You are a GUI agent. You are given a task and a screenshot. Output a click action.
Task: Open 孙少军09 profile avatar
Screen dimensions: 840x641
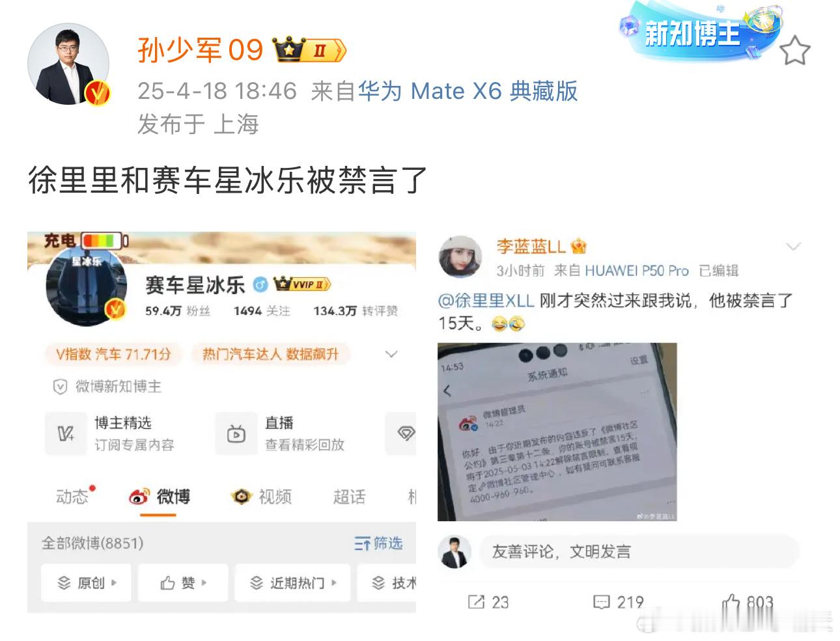click(x=68, y=64)
